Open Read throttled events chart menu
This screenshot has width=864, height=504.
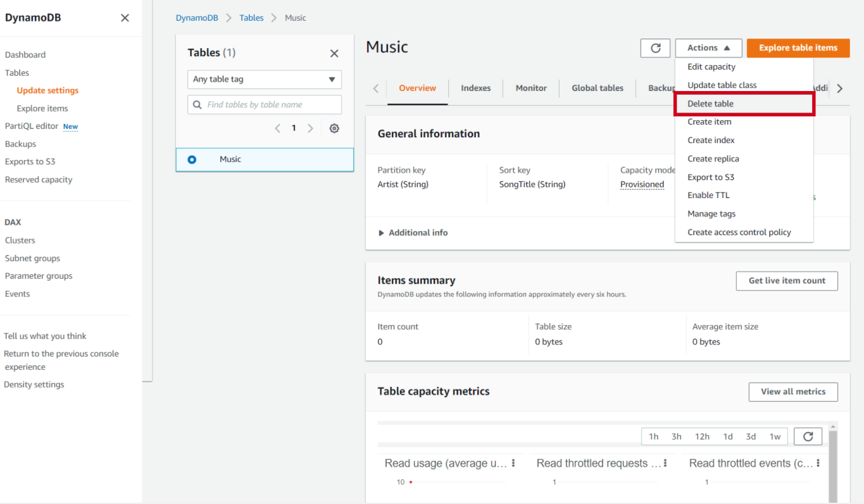click(818, 463)
